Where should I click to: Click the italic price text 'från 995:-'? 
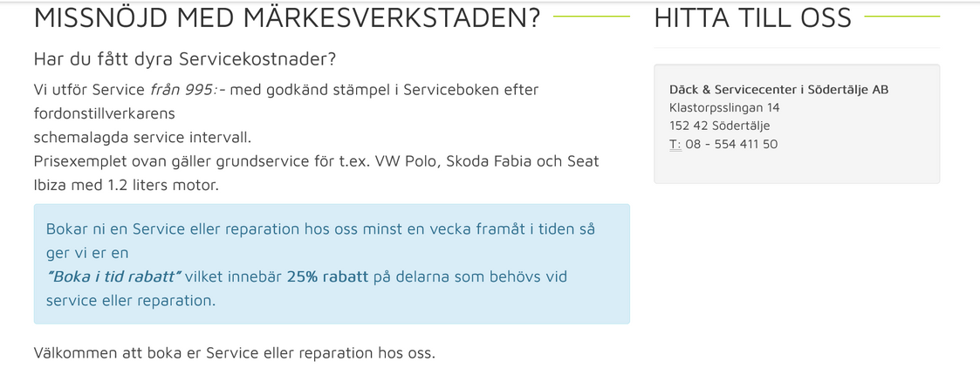coord(188,90)
